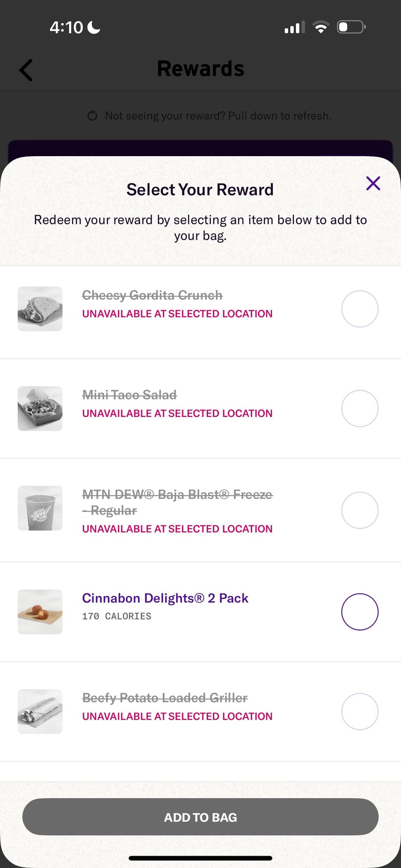
Task: Tap the Beefy Potato Loaded Griller thumbnail
Action: [x=40, y=711]
